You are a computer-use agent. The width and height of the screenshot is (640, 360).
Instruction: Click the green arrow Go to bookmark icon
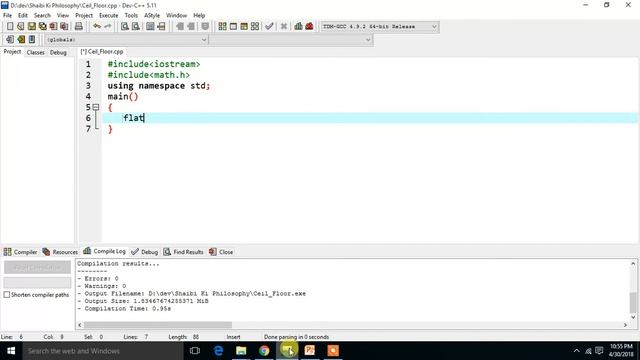click(x=21, y=40)
